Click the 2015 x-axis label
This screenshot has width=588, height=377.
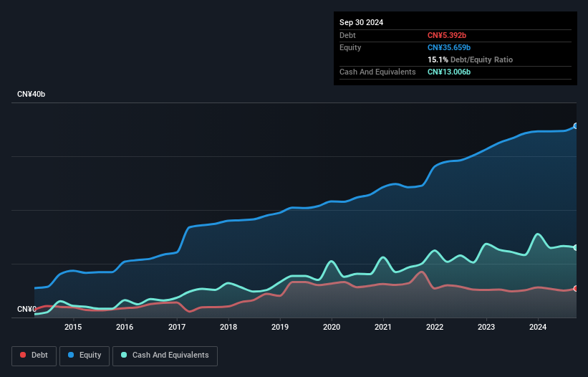coord(73,327)
